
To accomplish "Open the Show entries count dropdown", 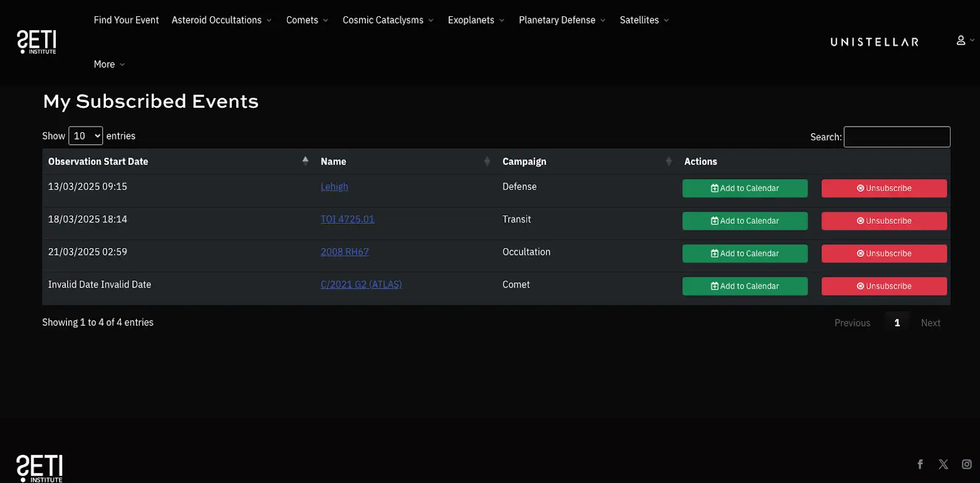I will (85, 136).
